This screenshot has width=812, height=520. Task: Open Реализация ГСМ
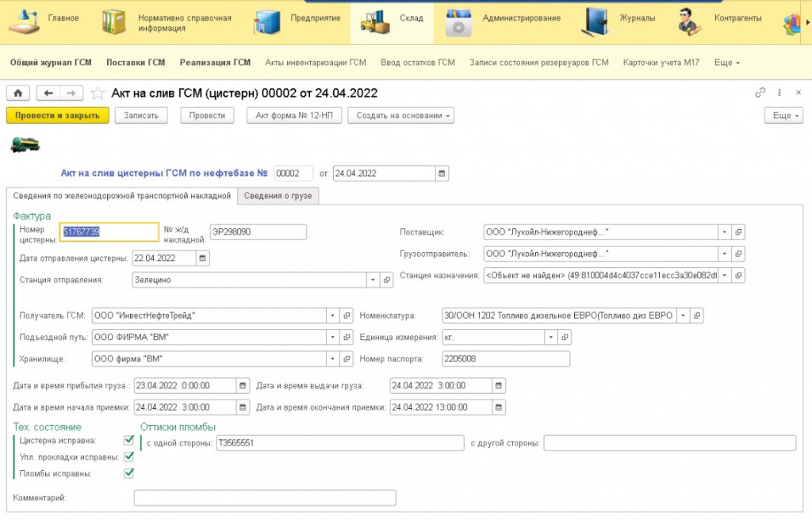[215, 63]
